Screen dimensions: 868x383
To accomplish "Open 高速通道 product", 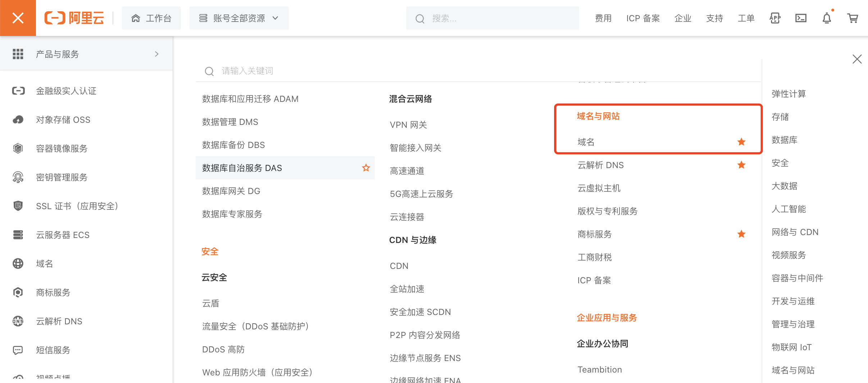I will pyautogui.click(x=407, y=171).
